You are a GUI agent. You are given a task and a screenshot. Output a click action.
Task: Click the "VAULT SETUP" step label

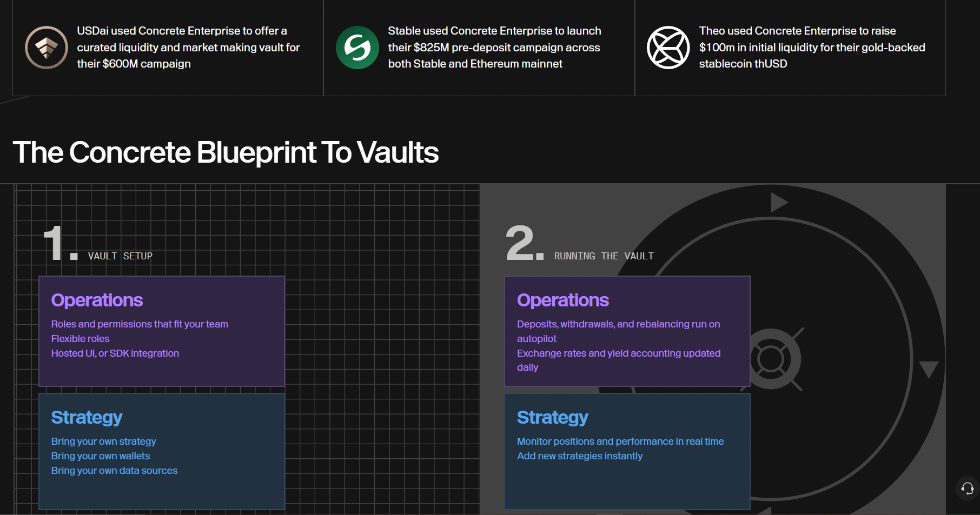click(x=120, y=256)
